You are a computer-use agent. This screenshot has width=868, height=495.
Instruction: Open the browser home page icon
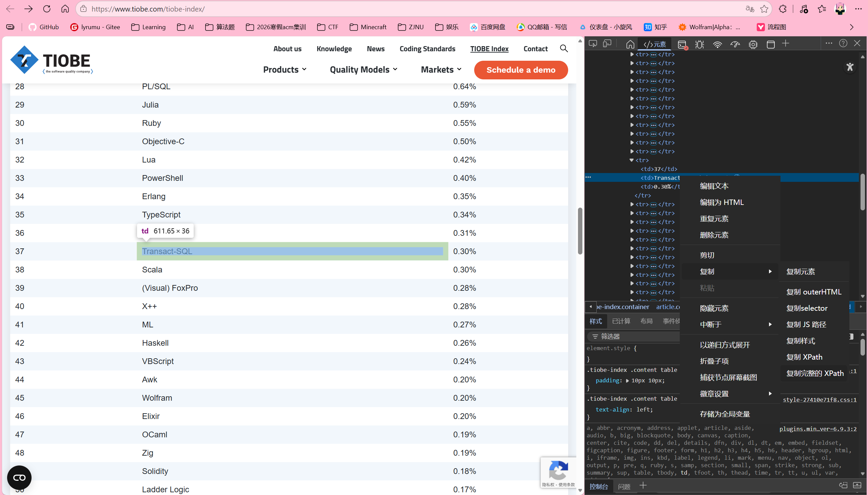tap(65, 9)
